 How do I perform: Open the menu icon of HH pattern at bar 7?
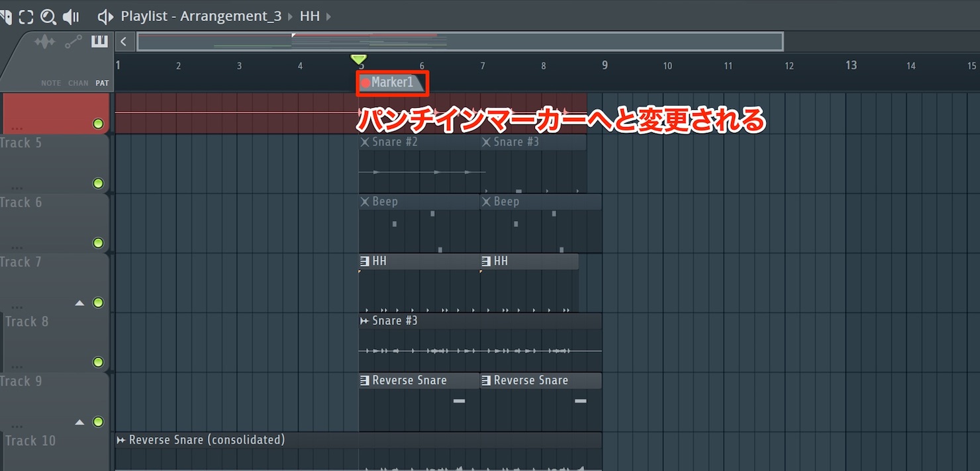point(486,261)
